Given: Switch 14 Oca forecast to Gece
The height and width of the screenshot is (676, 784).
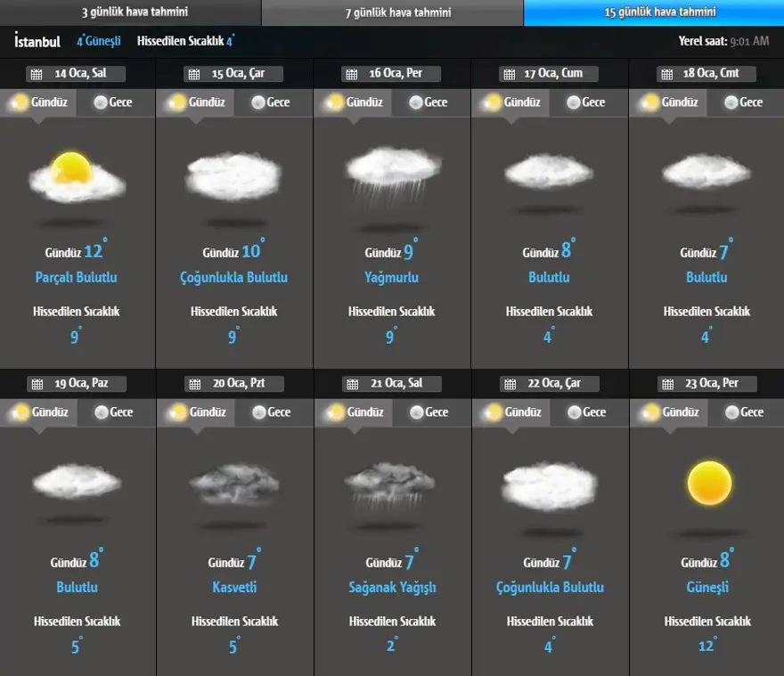Looking at the screenshot, I should 111,102.
